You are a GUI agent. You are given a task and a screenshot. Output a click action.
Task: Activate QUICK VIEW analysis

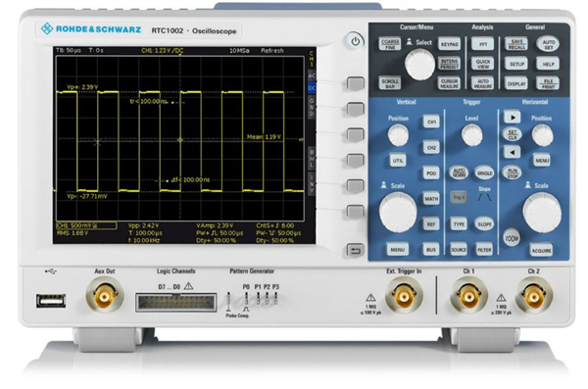pyautogui.click(x=483, y=64)
